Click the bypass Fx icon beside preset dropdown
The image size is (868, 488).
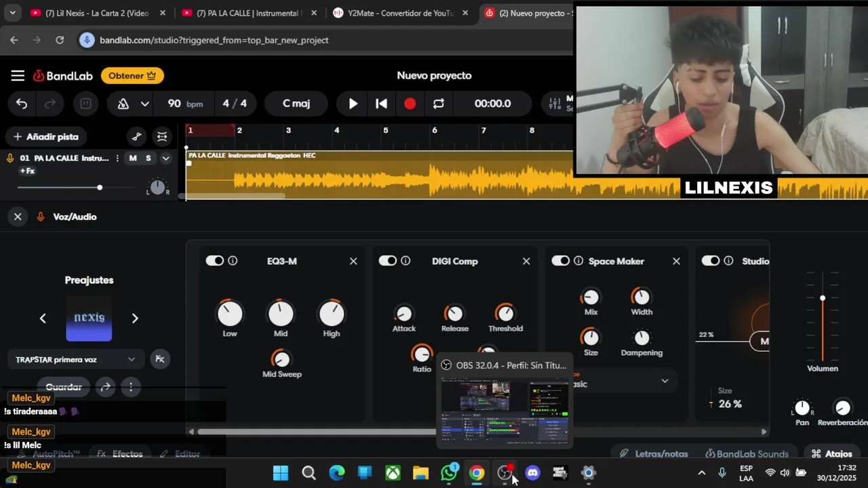[x=160, y=359]
